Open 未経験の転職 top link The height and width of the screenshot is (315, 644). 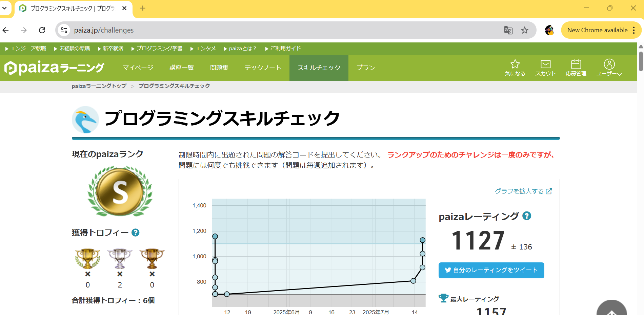[x=72, y=49]
